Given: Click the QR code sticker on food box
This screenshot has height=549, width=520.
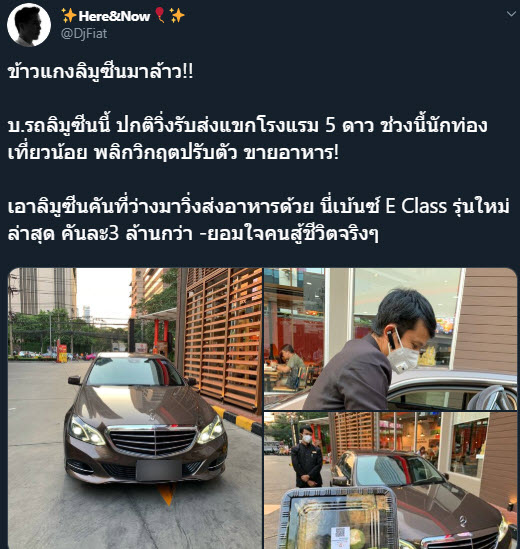Looking at the screenshot, I should click(x=341, y=536).
